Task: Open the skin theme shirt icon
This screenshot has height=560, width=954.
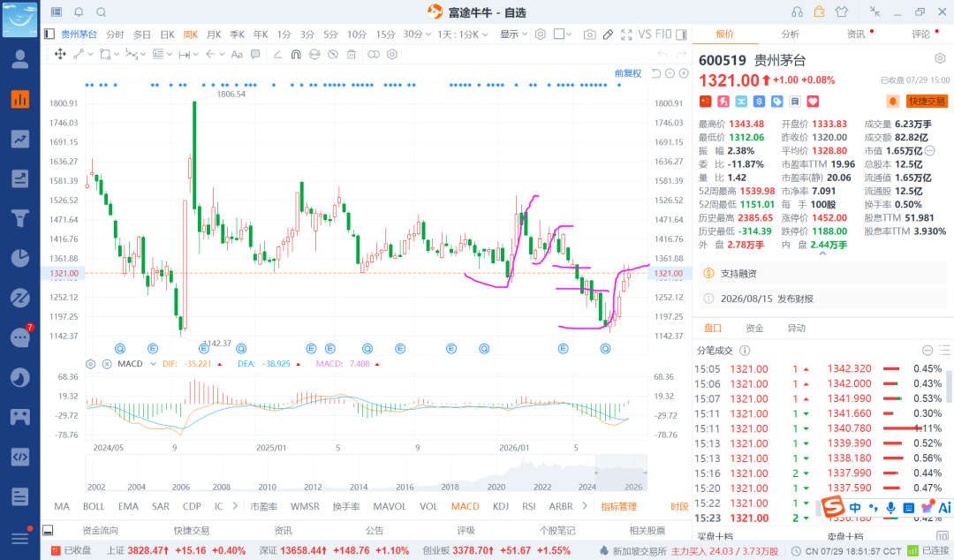Action: pyautogui.click(x=842, y=12)
